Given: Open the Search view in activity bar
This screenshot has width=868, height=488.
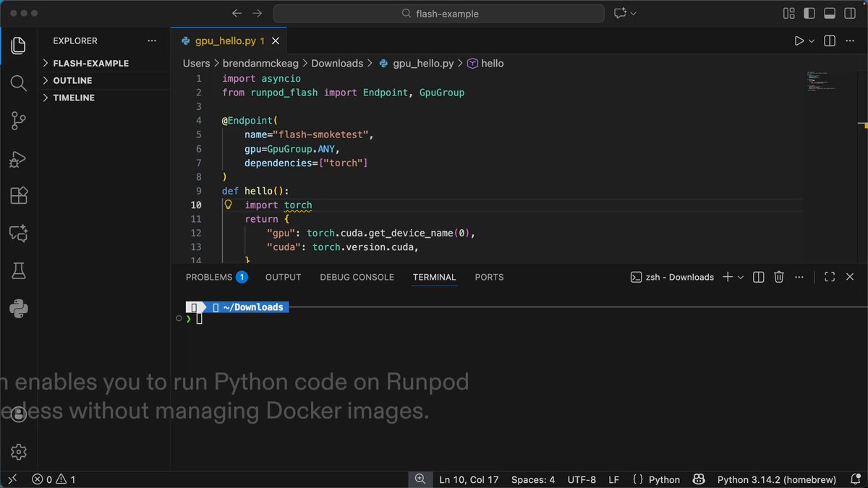Looking at the screenshot, I should 19,83.
